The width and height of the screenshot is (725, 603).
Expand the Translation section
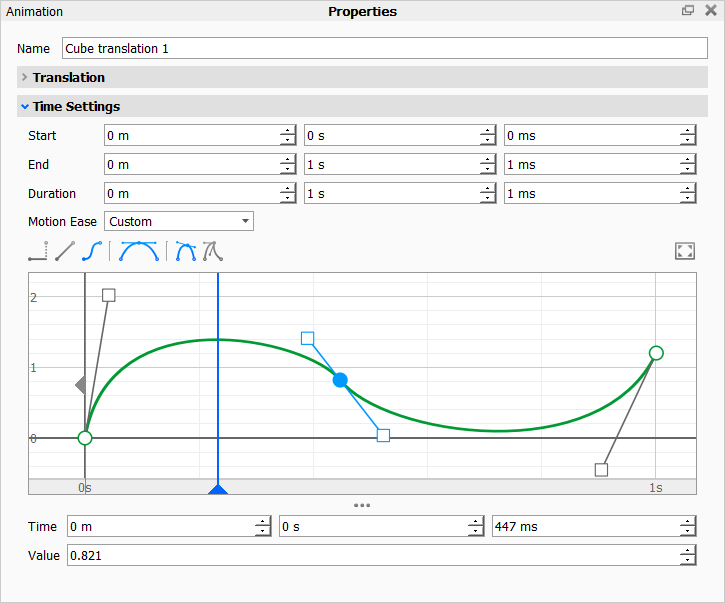click(25, 78)
